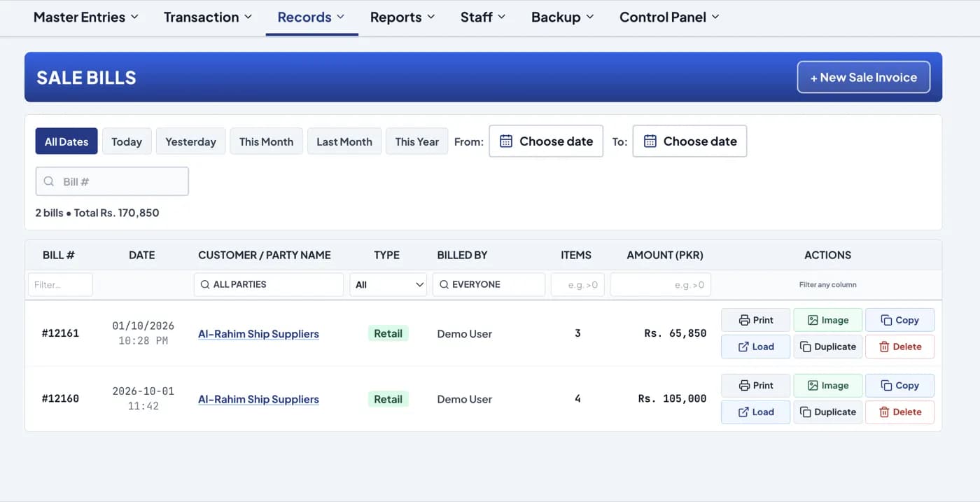Click the copy icon for bill #12161

[886, 320]
